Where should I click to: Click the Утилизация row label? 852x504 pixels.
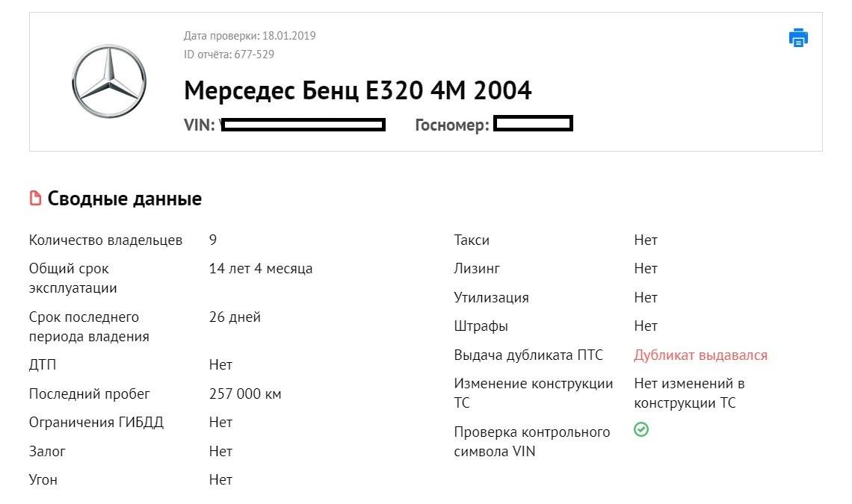point(491,298)
